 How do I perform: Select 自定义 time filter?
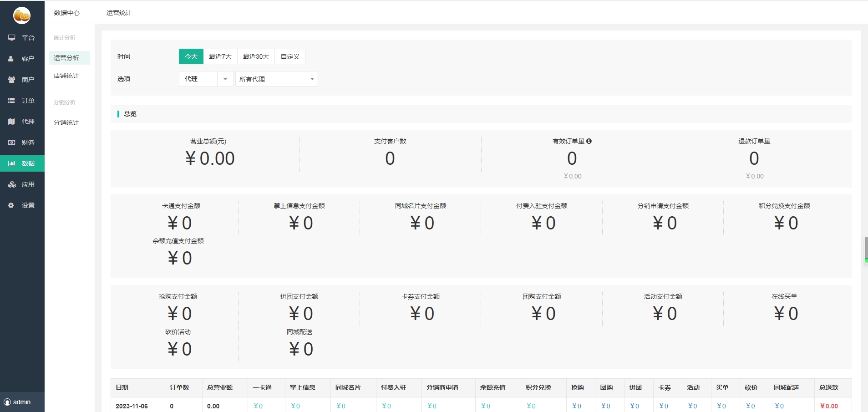point(290,56)
